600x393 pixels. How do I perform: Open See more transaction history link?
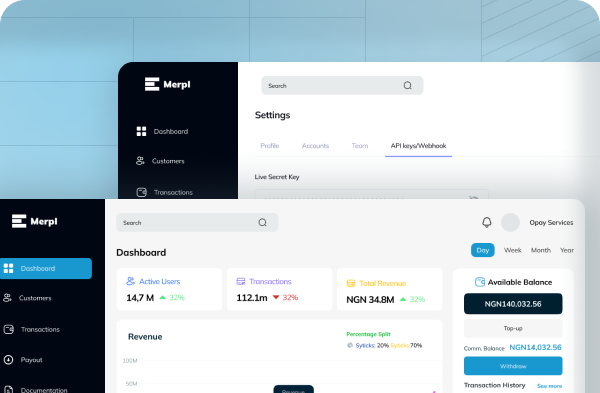[x=549, y=386]
